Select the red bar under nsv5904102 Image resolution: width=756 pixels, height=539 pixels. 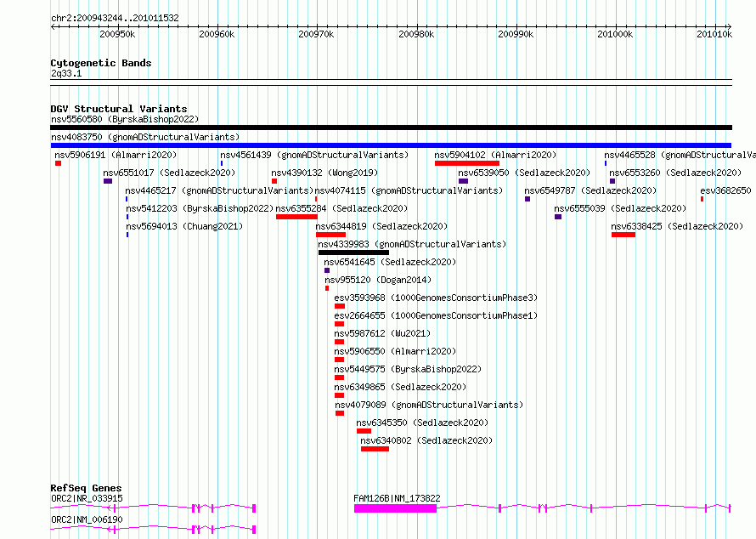coord(466,163)
